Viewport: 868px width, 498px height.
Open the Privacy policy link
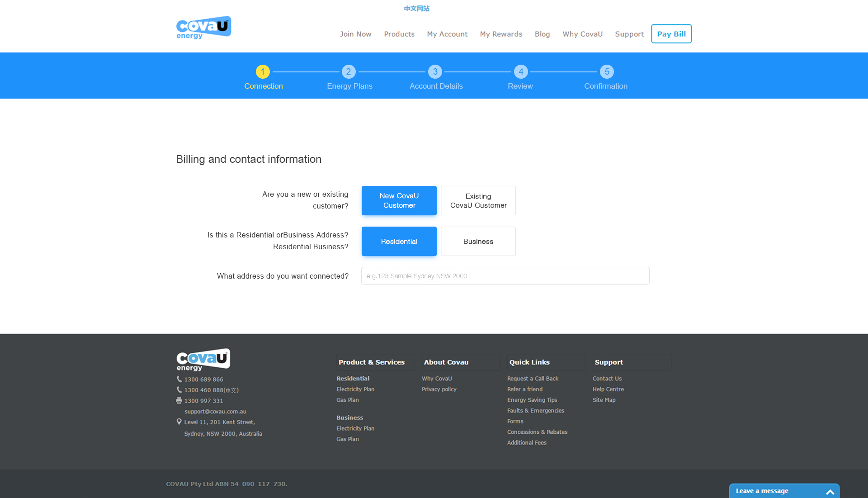(x=439, y=389)
